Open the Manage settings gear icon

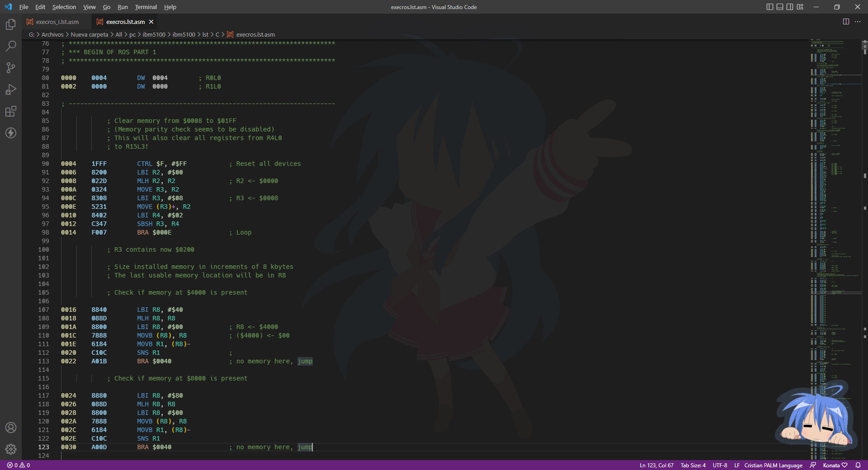pos(10,449)
